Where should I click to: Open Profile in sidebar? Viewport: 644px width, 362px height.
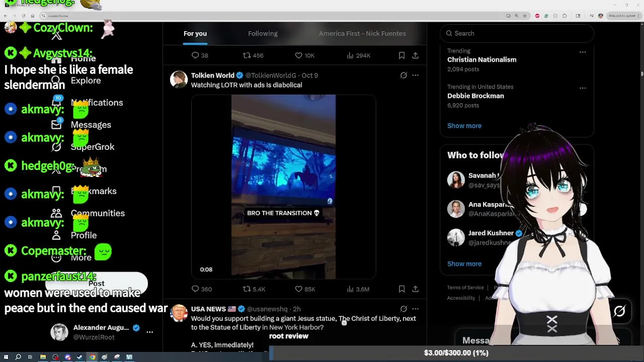(74, 235)
